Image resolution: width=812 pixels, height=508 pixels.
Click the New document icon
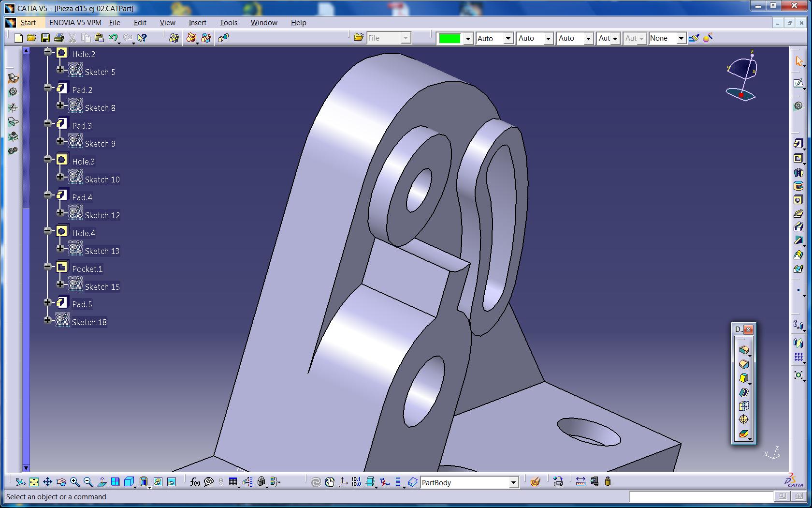tap(18, 38)
